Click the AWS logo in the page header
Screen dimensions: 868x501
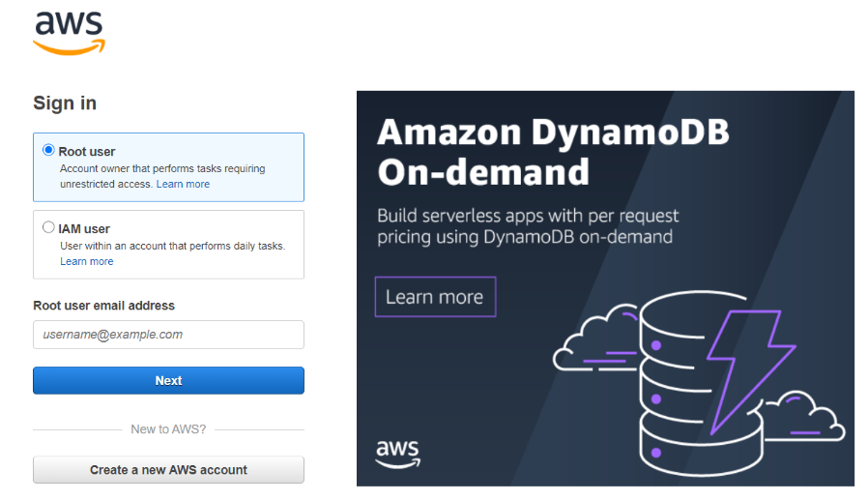pyautogui.click(x=69, y=33)
